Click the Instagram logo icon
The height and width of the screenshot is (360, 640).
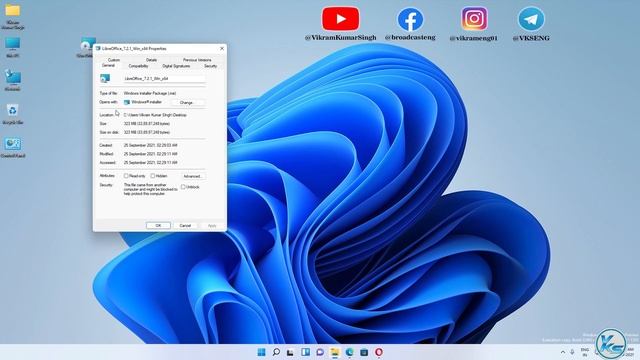474,19
